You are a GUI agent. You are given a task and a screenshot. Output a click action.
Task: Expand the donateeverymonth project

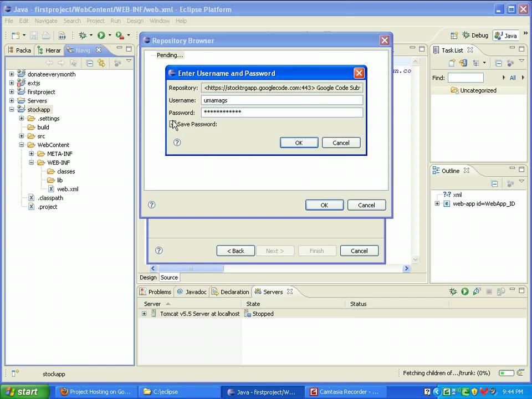12,74
